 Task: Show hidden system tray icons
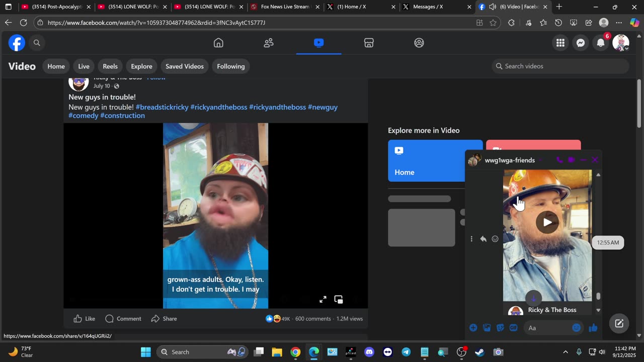[x=566, y=352]
